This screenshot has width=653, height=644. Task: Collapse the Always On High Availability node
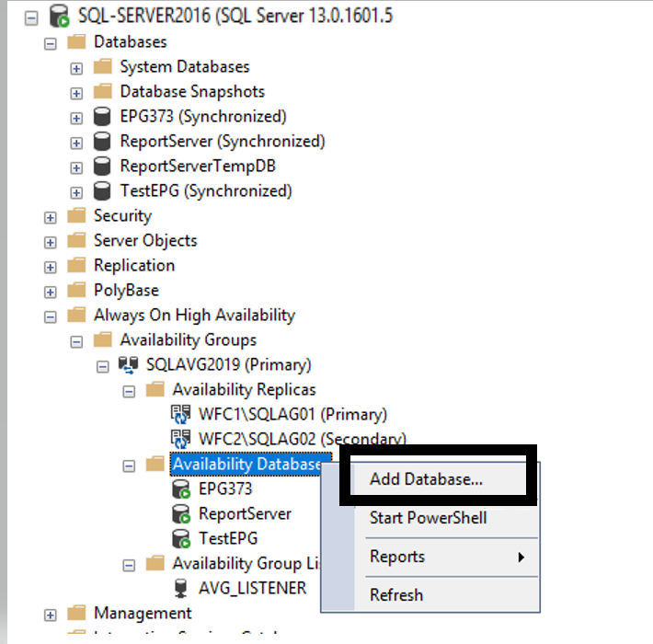pos(51,316)
